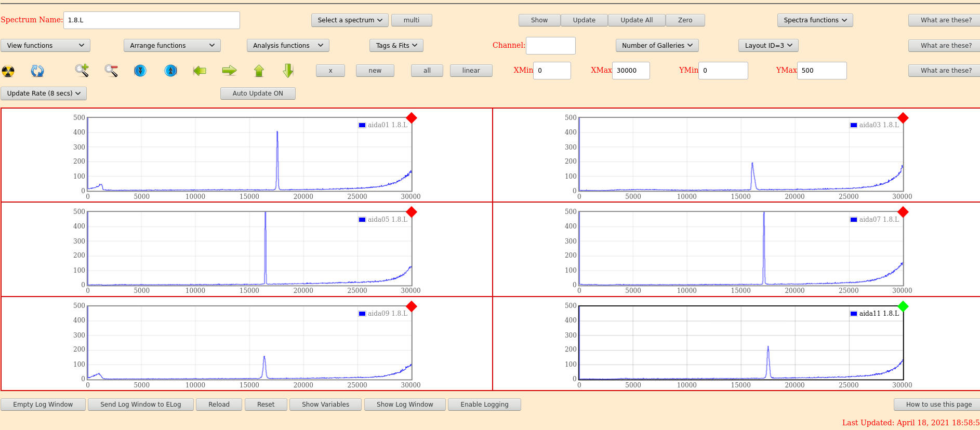The image size is (980, 430).
Task: Expand the Arrange functions dropdown
Action: [x=172, y=46]
